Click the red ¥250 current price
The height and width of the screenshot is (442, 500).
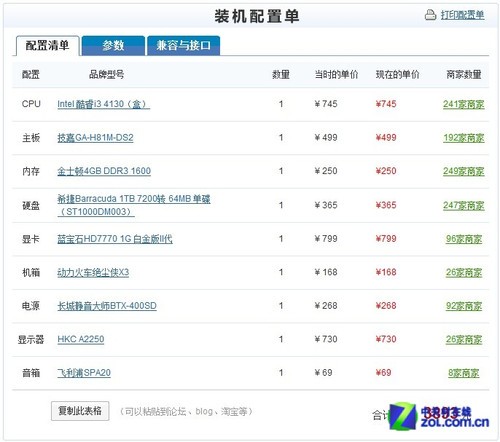tap(386, 171)
